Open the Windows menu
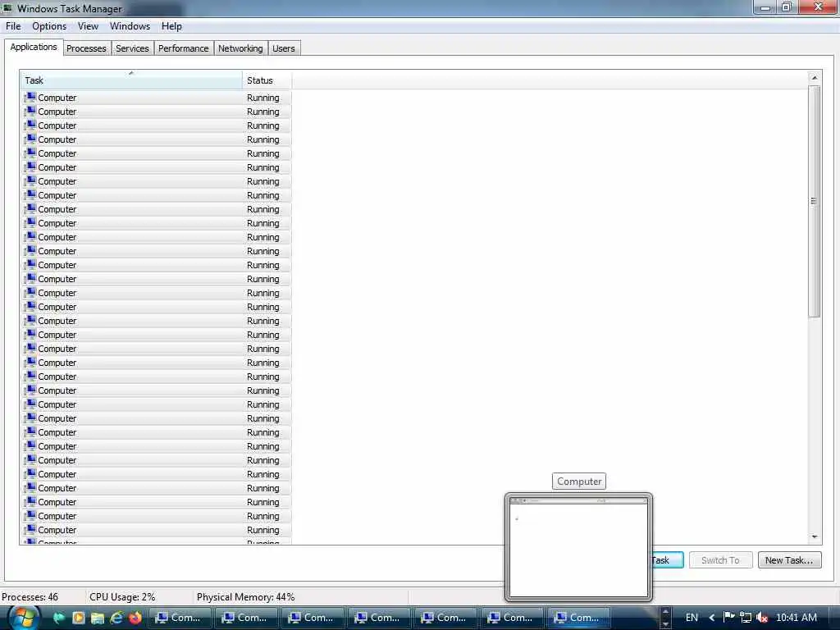 point(130,26)
